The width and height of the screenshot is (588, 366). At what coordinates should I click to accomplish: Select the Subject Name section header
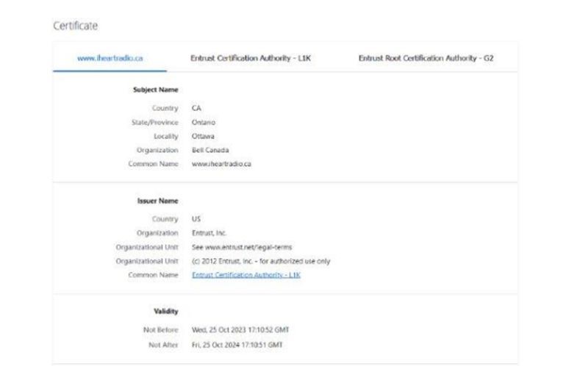pyautogui.click(x=156, y=90)
